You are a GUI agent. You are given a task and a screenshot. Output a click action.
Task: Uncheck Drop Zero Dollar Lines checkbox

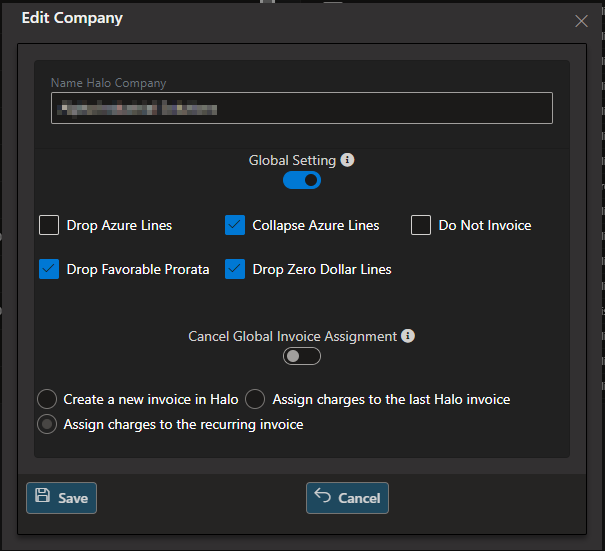point(235,269)
